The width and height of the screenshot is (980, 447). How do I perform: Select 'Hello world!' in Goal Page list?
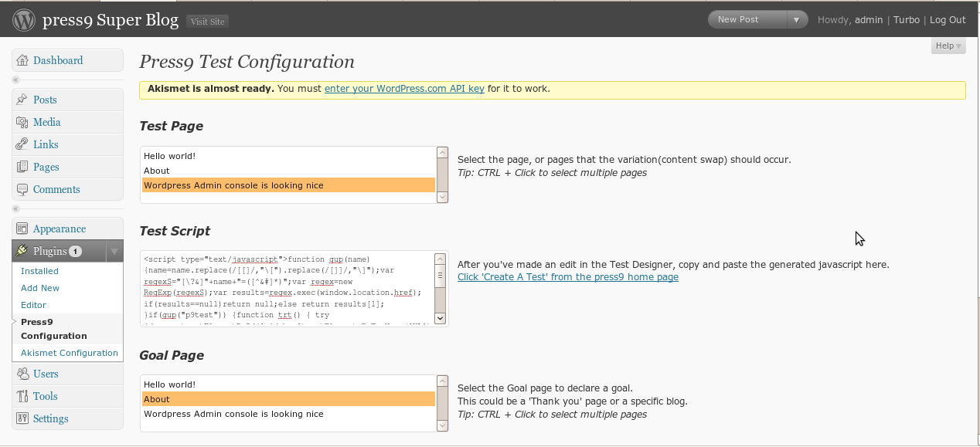pos(288,384)
